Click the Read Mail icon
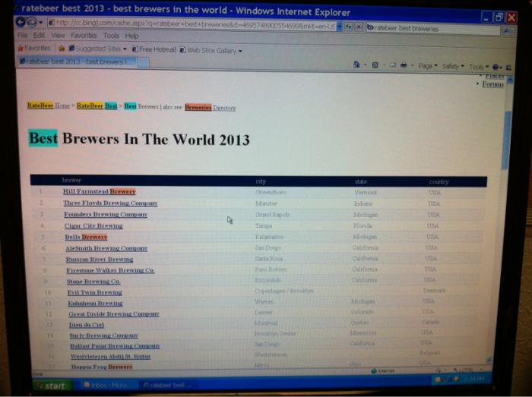Viewport: 532px width, 397px height. 393,65
